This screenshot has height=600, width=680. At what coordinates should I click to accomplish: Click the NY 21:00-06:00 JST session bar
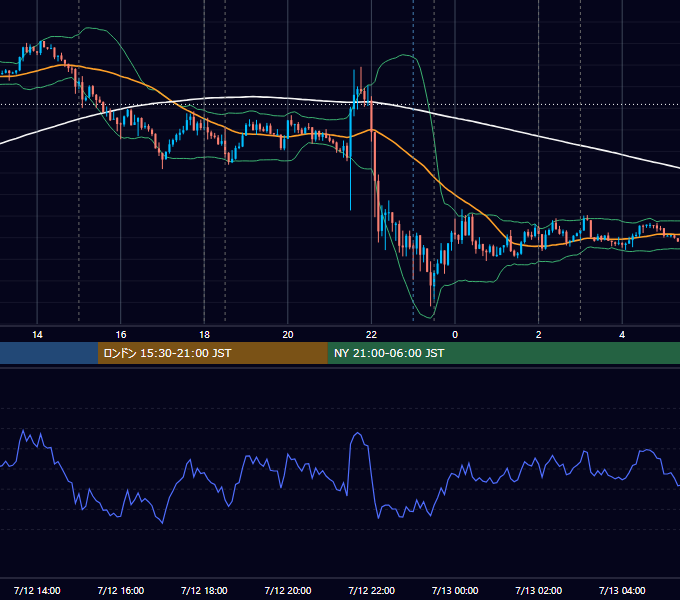point(503,353)
